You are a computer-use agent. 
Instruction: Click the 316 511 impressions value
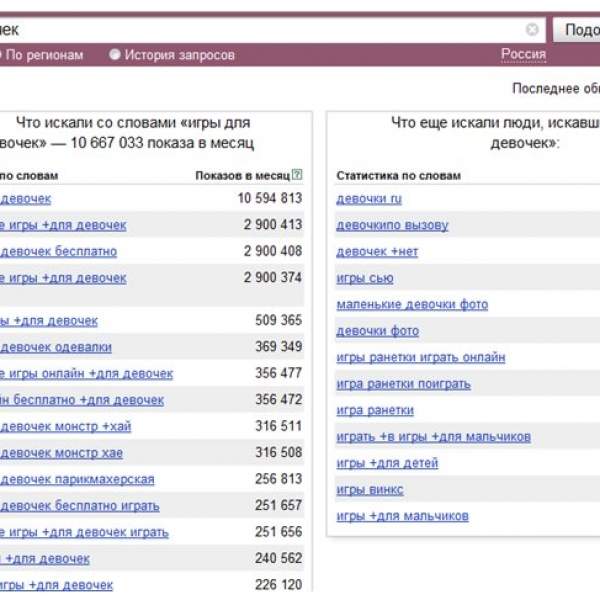279,426
